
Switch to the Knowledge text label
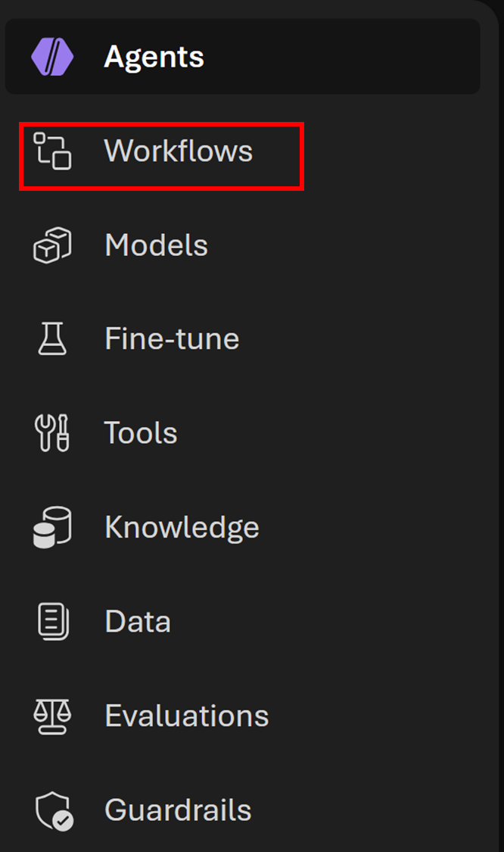[x=182, y=527]
